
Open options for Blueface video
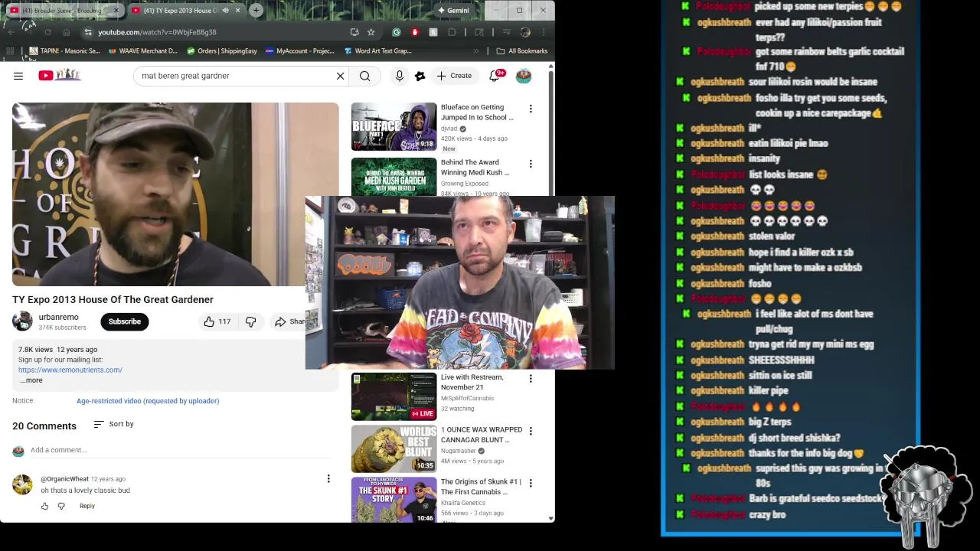(531, 109)
